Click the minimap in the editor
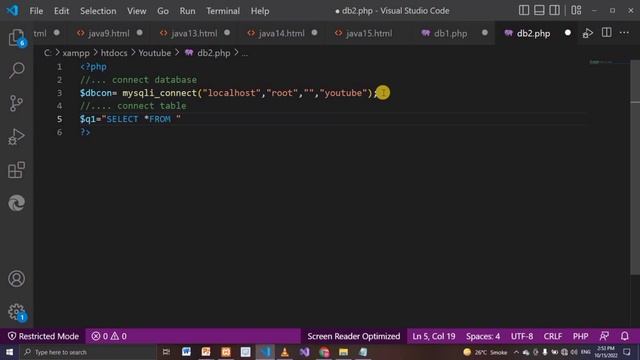The width and height of the screenshot is (640, 360). 608,62
